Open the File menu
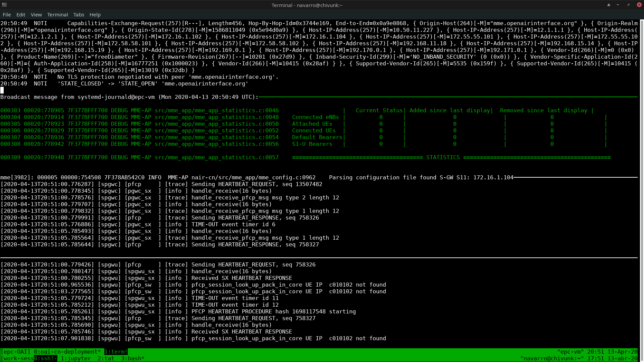 click(x=7, y=15)
